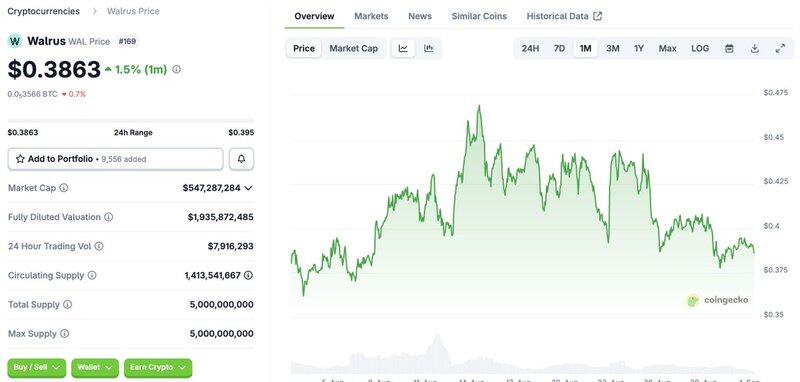Open the calendar date range picker
The width and height of the screenshot is (800, 382).
(x=729, y=48)
